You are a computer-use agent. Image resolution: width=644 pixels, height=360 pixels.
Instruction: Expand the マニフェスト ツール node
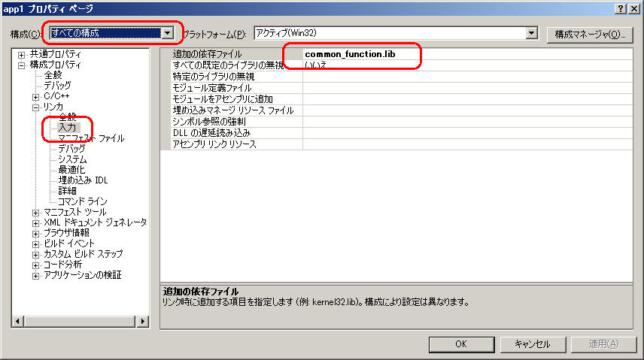(36, 212)
